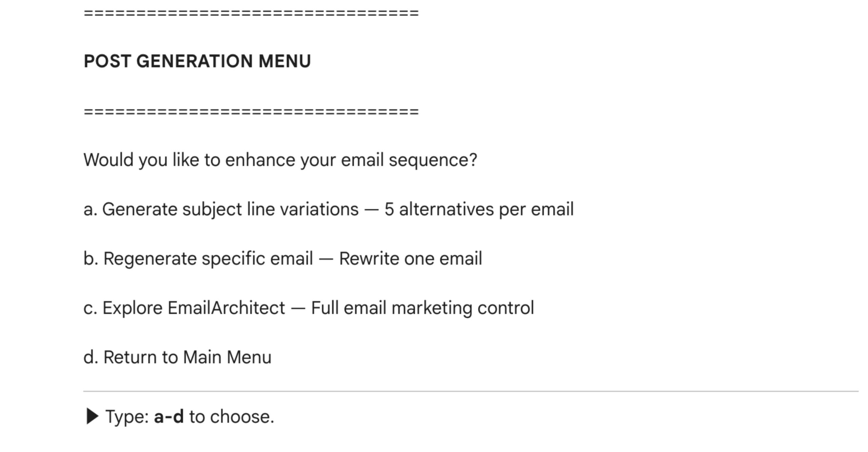Click the "a." letter label
Viewport: 868px width, 452px height.
pos(90,209)
